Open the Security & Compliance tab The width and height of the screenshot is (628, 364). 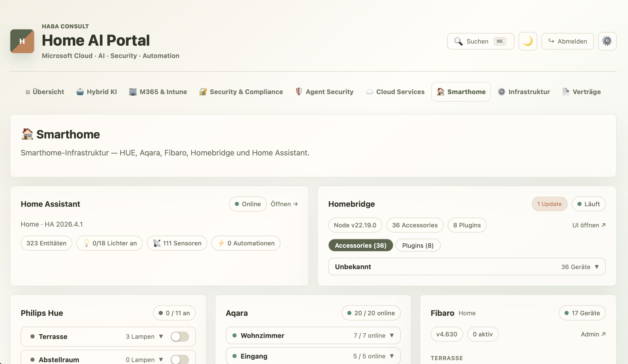pyautogui.click(x=241, y=92)
